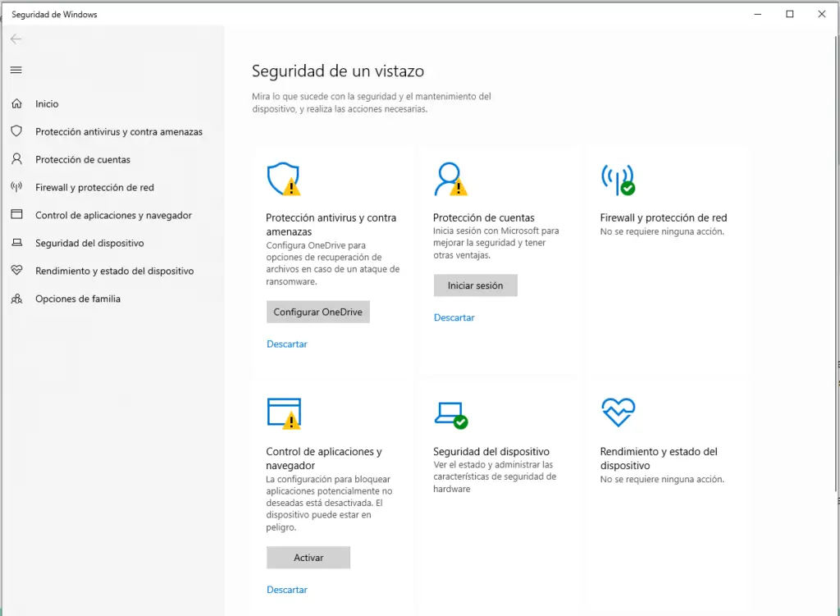Select Firewall y protección de red sidebar item

(x=94, y=188)
